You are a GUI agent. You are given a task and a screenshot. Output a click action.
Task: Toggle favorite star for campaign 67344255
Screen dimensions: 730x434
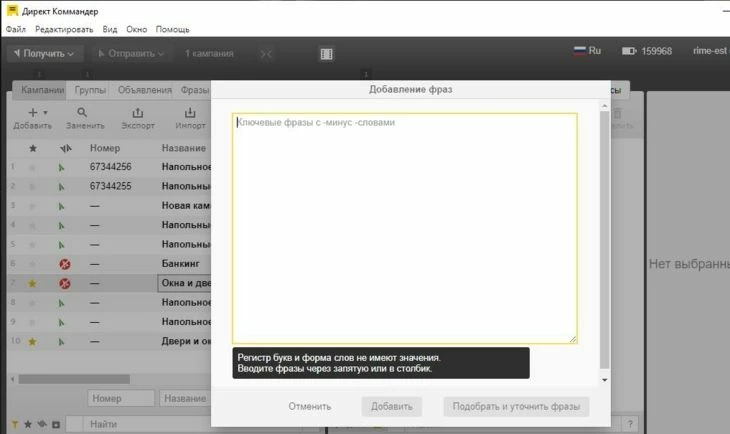click(x=32, y=186)
